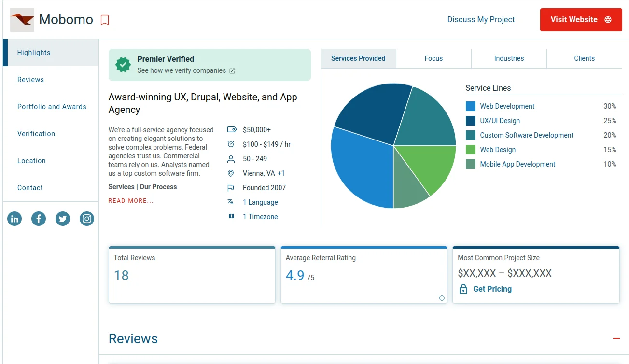Click the Total Reviews count 18
Viewport: 629px width, 364px height.
click(x=121, y=276)
